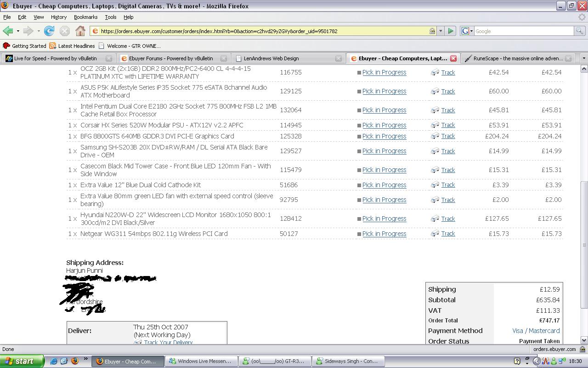The width and height of the screenshot is (588, 368).
Task: Click Track link for Hyundai monitor row
Action: [x=448, y=218]
